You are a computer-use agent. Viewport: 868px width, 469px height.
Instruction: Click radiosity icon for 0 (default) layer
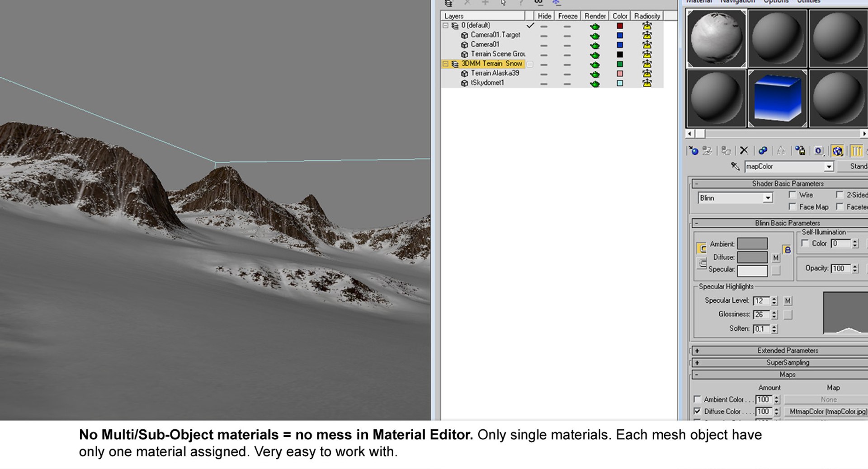pos(647,26)
